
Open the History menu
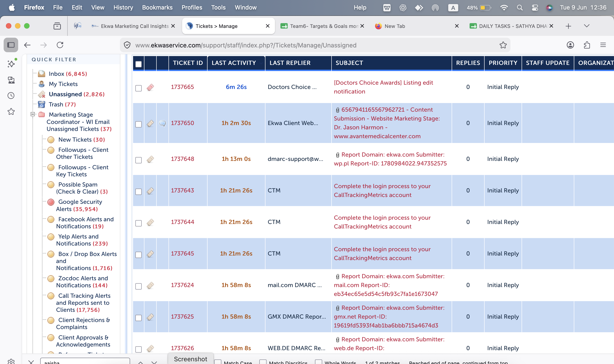pos(123,8)
